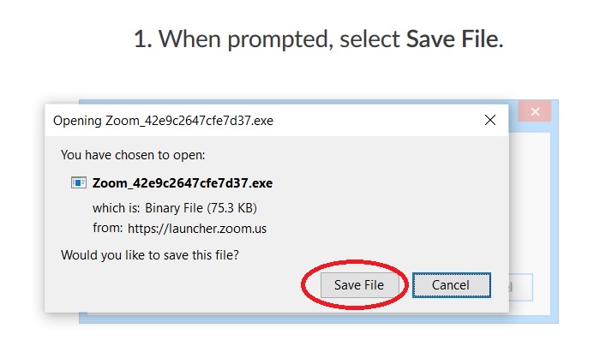Click the background window's bottom blue border
Screen dimensions: 606x364
(x=319, y=319)
